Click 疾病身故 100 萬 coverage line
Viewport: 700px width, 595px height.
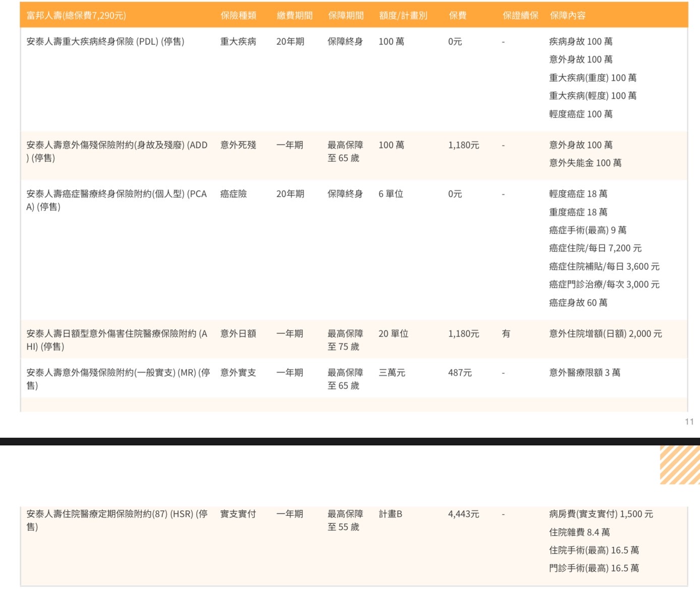click(581, 42)
